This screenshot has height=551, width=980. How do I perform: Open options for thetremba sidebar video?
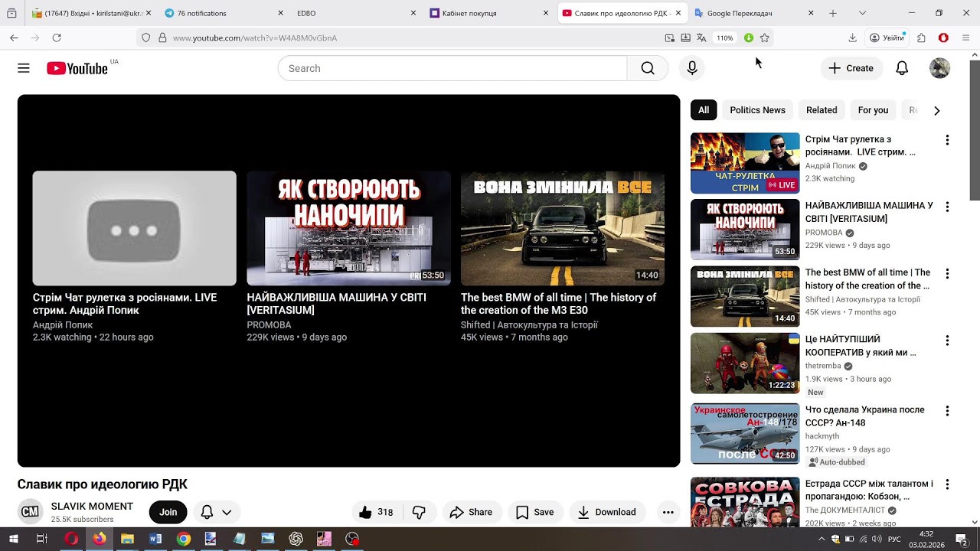(947, 340)
